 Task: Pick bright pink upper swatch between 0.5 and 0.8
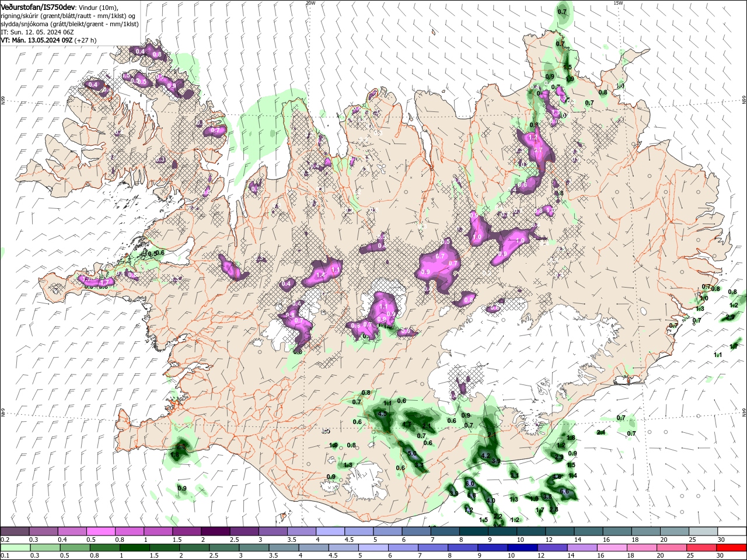(x=100, y=531)
